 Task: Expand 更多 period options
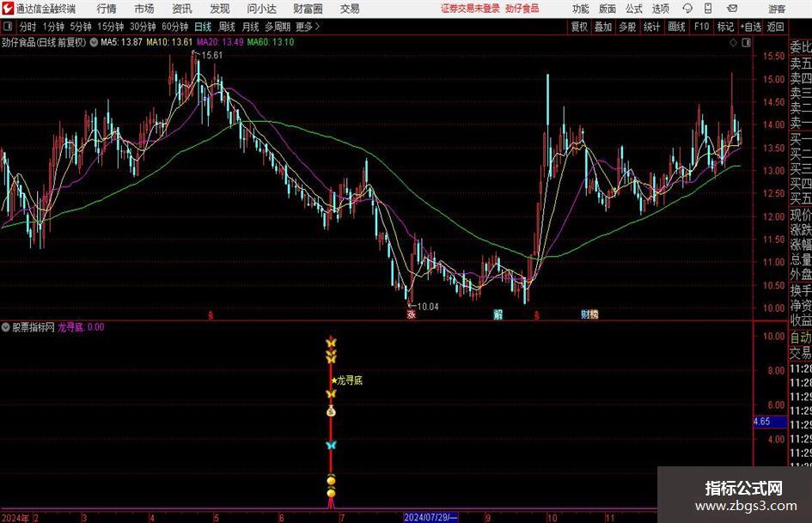coord(308,27)
